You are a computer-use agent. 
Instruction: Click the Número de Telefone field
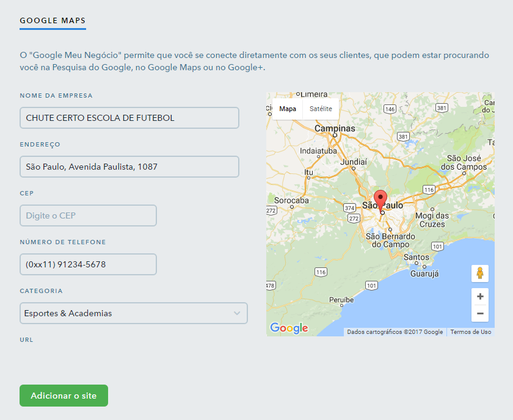tap(88, 264)
